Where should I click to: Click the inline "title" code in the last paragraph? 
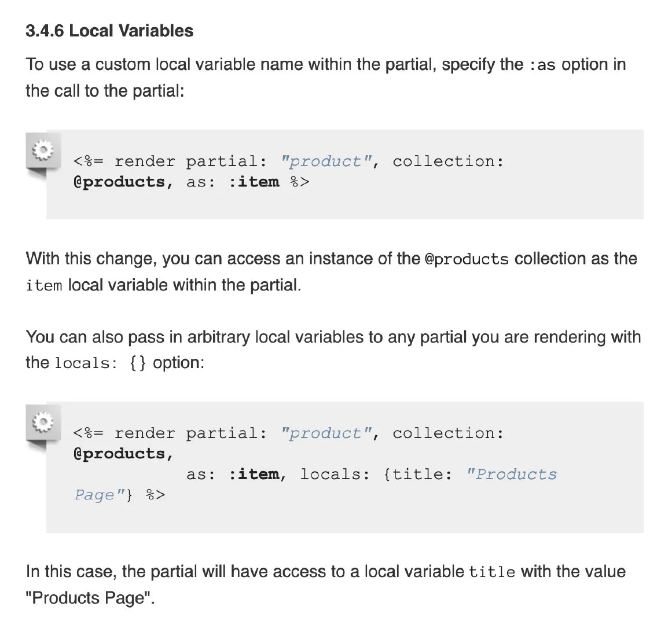tap(492, 572)
